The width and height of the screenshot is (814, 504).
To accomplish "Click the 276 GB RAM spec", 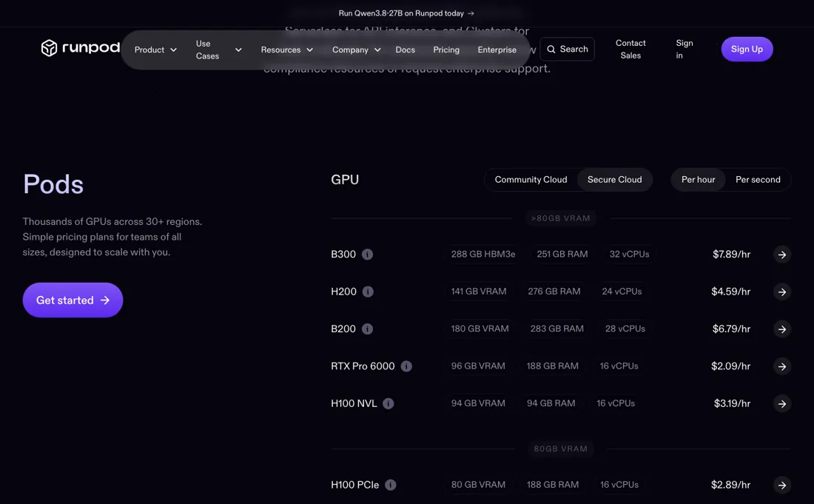I will click(x=554, y=292).
